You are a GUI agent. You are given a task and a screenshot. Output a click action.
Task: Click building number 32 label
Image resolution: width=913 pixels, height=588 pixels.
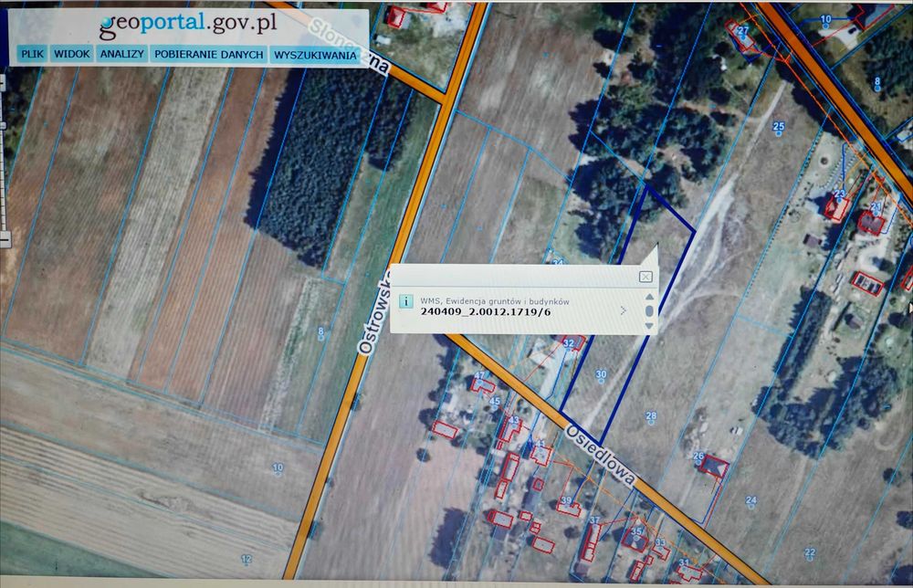point(568,343)
